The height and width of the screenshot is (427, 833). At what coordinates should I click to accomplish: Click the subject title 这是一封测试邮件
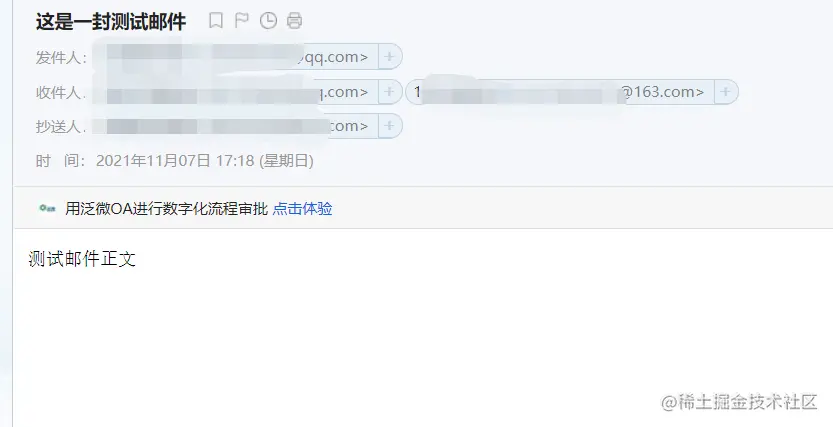point(111,22)
